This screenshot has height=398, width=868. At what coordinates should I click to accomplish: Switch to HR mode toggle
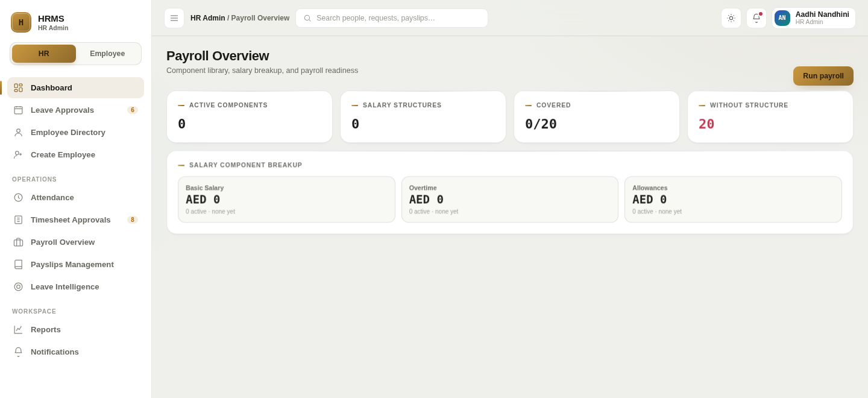(44, 54)
